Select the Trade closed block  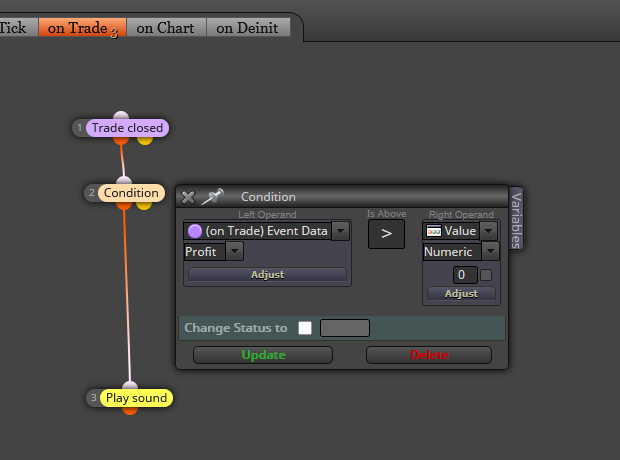pos(127,128)
